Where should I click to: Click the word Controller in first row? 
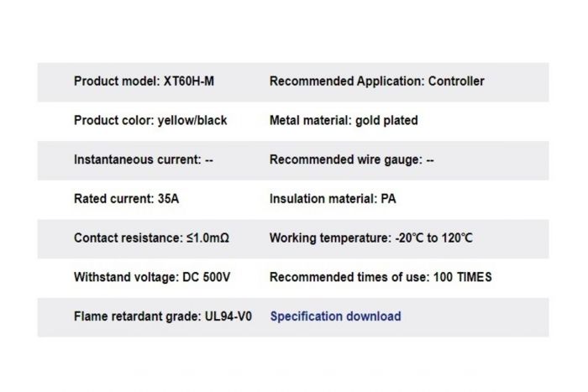pos(456,81)
